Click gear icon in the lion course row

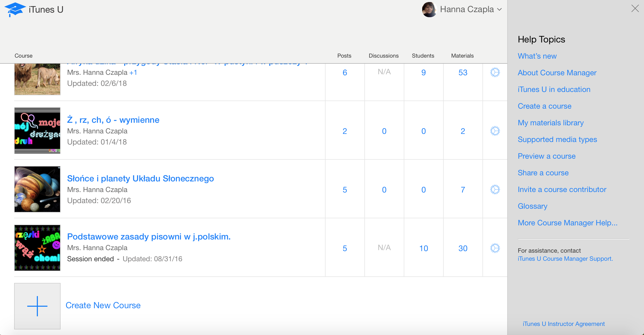pyautogui.click(x=495, y=73)
